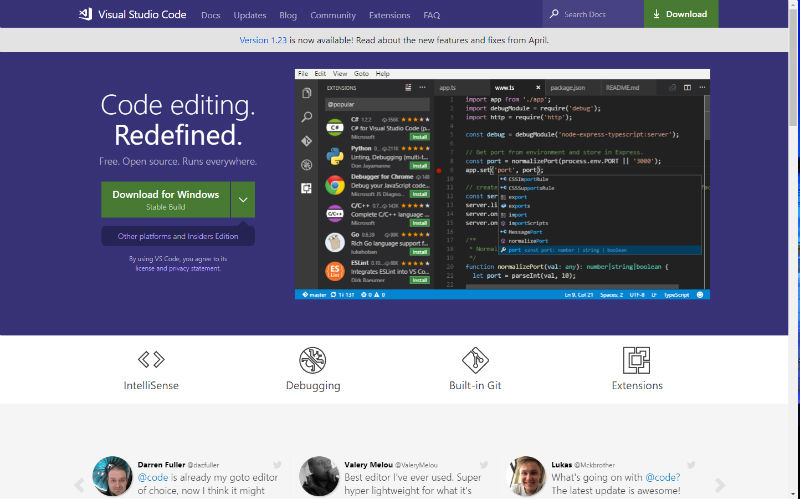Screen dimensions: 800x499
Task: Click the search magnifier icon in header
Action: [x=554, y=14]
